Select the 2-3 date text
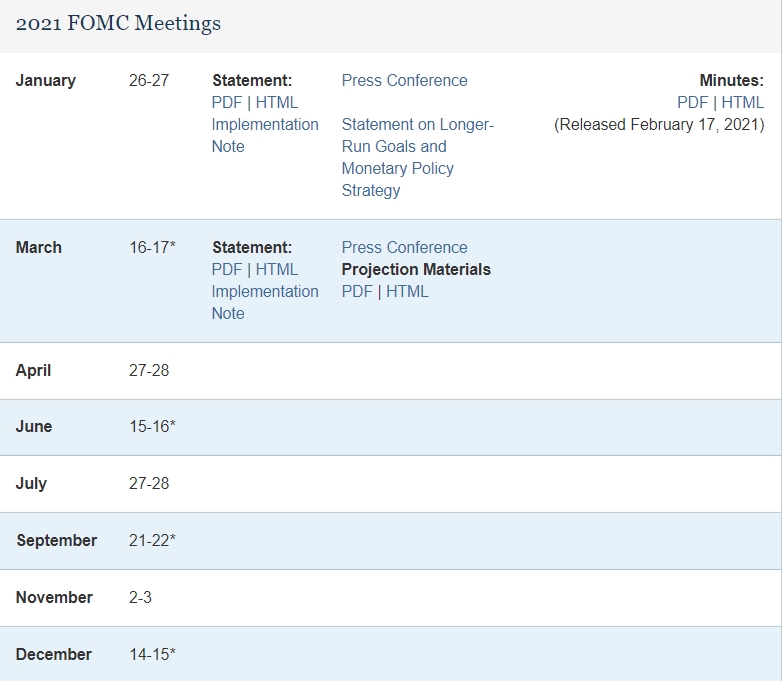The width and height of the screenshot is (782, 681). point(140,597)
